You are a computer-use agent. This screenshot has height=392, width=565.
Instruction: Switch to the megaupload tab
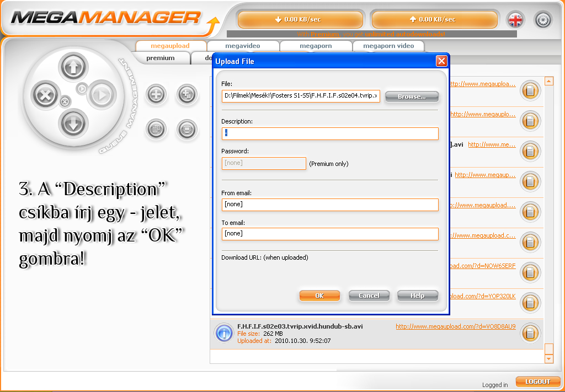point(170,46)
